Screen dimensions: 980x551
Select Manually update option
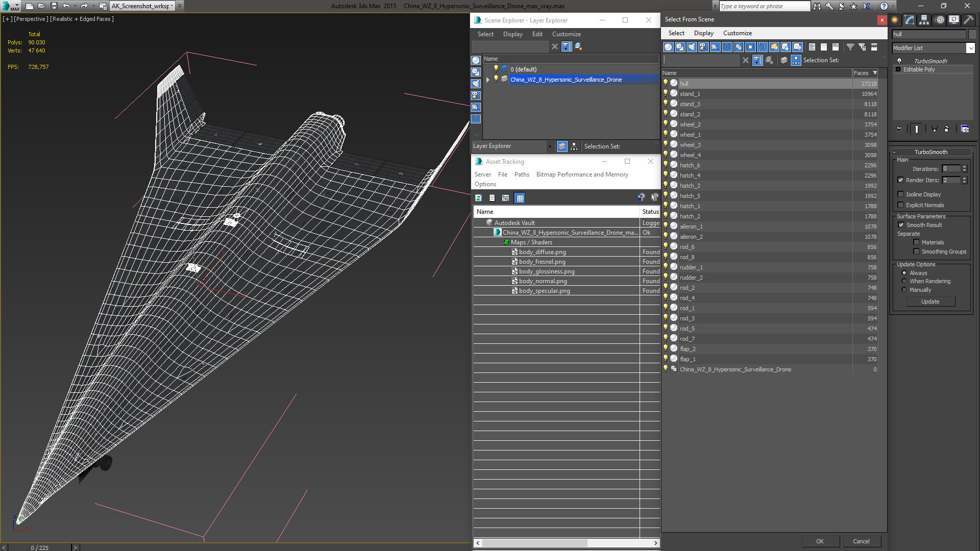[904, 290]
